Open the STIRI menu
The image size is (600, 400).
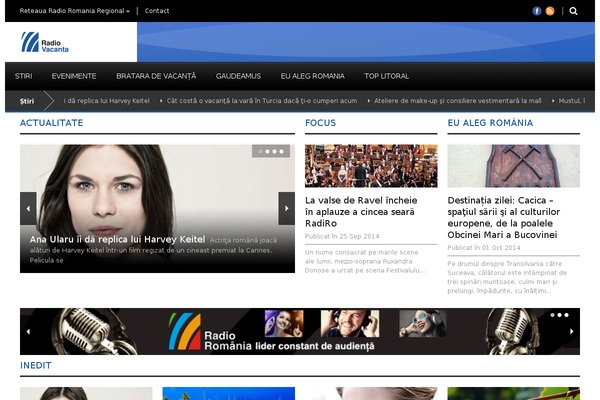[x=23, y=76]
